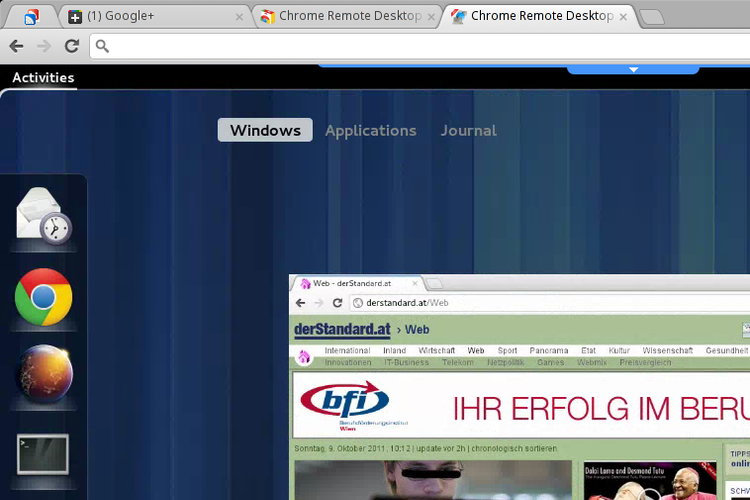Select the Windows overview tab

click(x=265, y=130)
